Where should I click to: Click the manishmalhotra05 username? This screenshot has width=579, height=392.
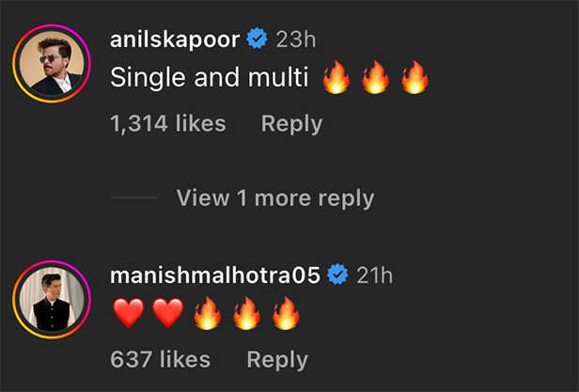coord(215,275)
